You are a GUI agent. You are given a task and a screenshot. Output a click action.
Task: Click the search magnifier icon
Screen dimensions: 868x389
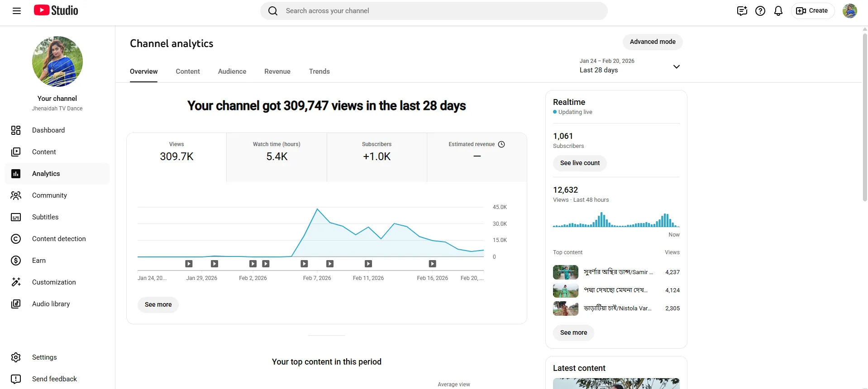[x=273, y=11]
